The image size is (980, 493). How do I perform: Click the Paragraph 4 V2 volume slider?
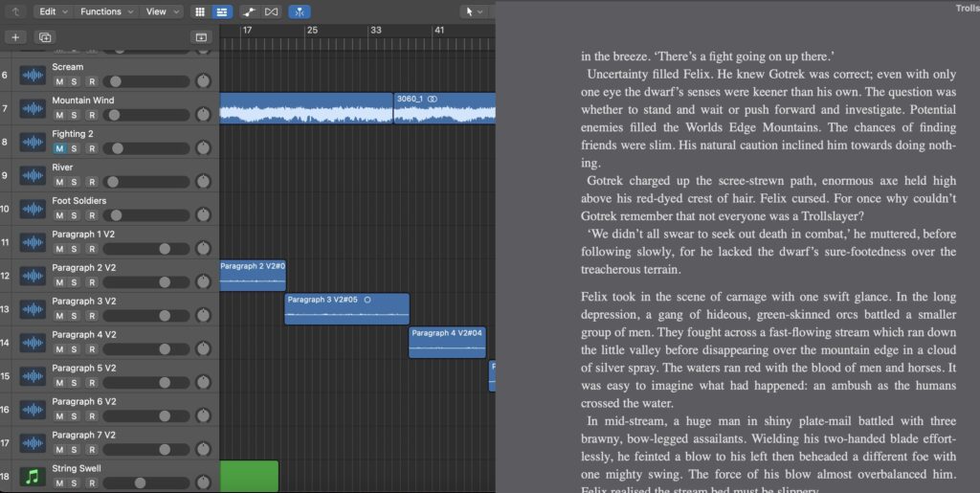146,349
